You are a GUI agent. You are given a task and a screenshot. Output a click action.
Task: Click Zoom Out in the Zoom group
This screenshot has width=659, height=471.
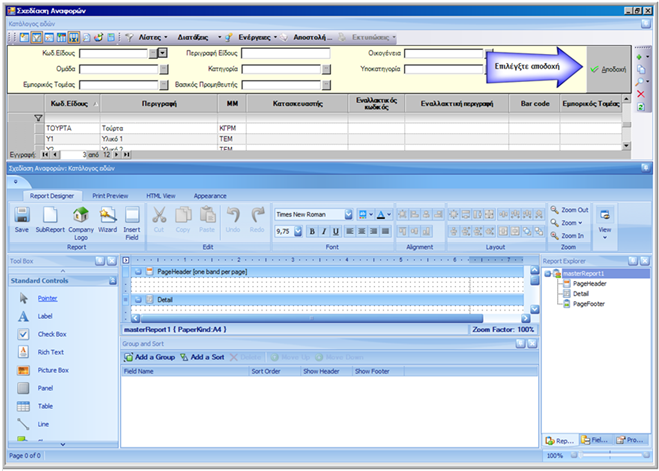[569, 210]
